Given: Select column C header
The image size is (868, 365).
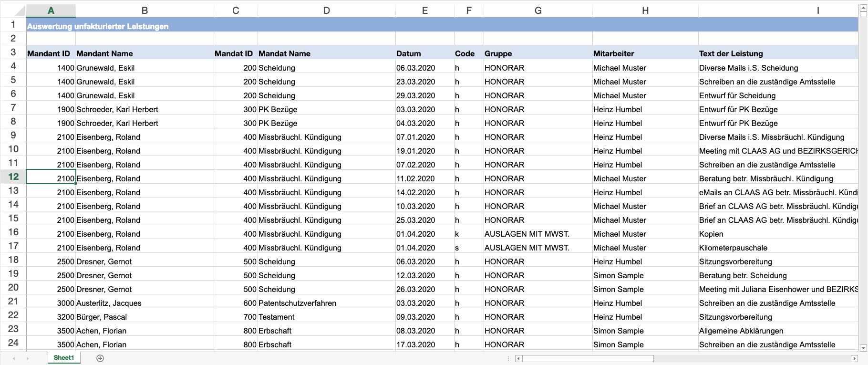Looking at the screenshot, I should click(236, 10).
